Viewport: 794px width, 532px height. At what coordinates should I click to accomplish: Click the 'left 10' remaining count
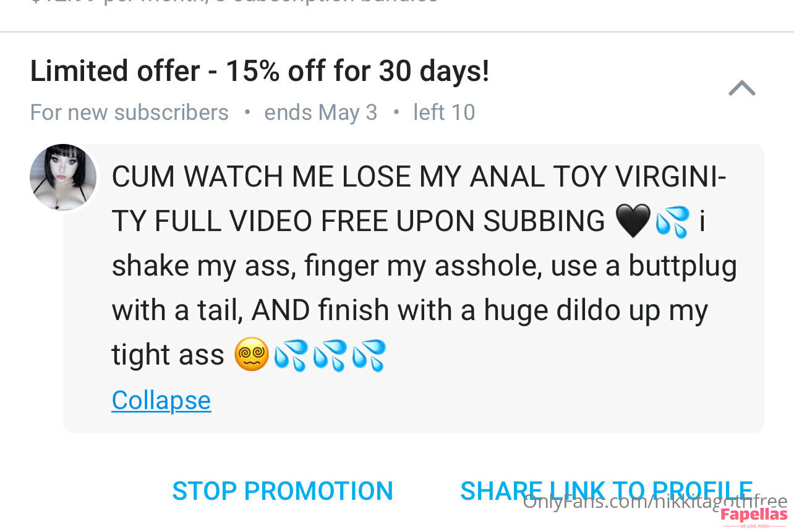coord(444,112)
